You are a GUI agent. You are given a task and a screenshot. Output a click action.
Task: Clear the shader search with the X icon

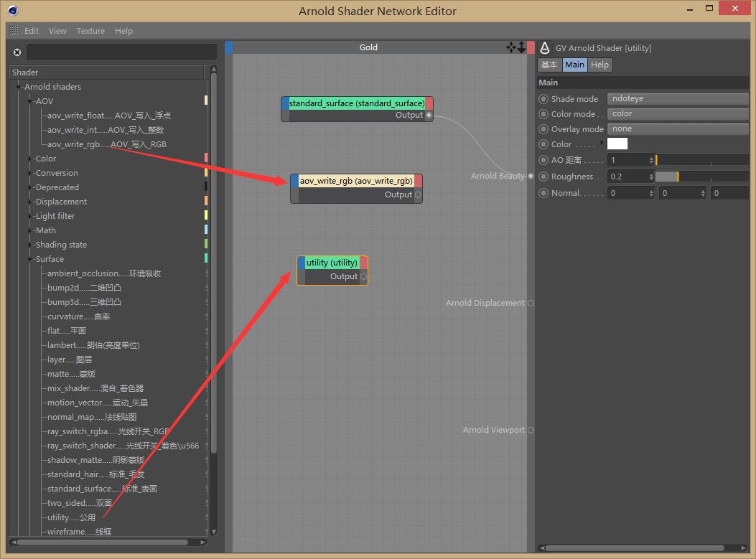pyautogui.click(x=17, y=52)
